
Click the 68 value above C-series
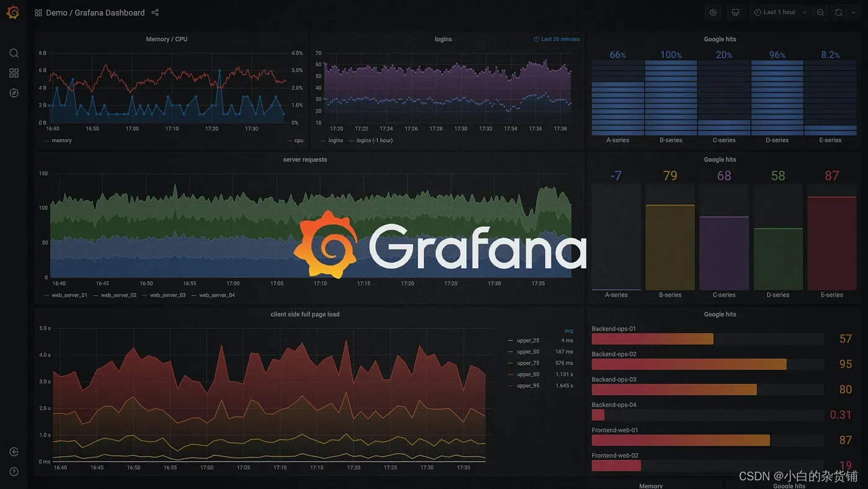tap(724, 176)
